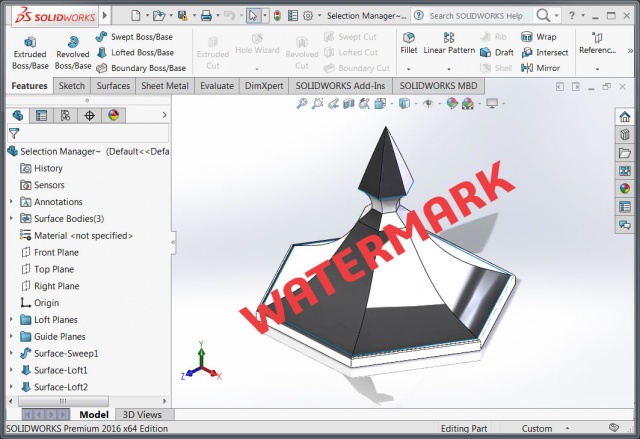This screenshot has height=439, width=640.
Task: Apply the Draft feature
Action: 497,53
